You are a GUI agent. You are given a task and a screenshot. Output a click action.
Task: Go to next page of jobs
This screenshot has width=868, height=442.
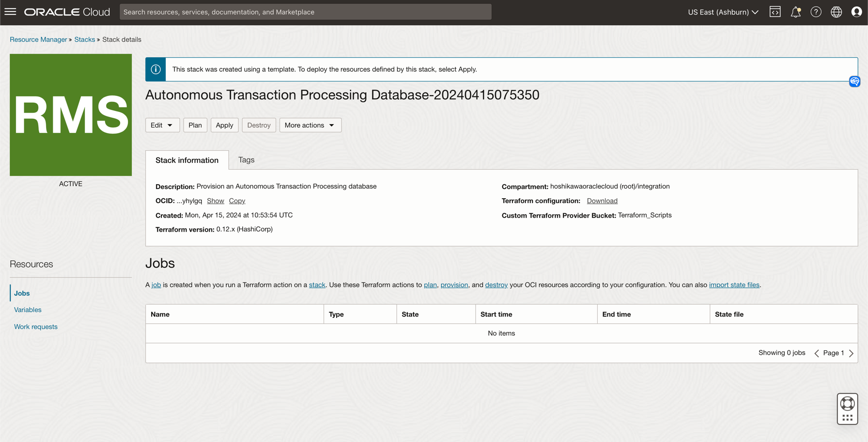pos(851,353)
